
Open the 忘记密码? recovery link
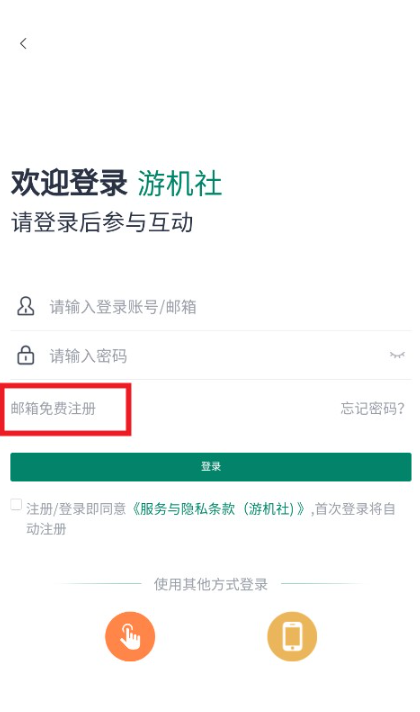372,409
